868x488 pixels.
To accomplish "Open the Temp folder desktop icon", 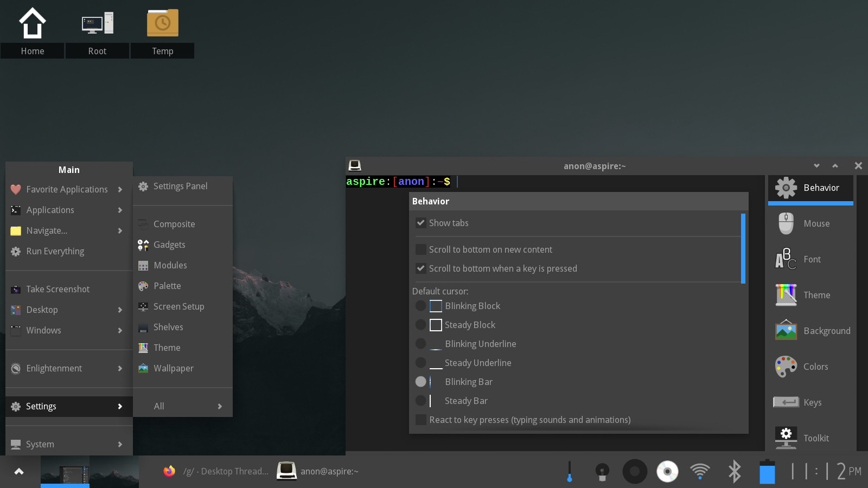I will point(163,23).
